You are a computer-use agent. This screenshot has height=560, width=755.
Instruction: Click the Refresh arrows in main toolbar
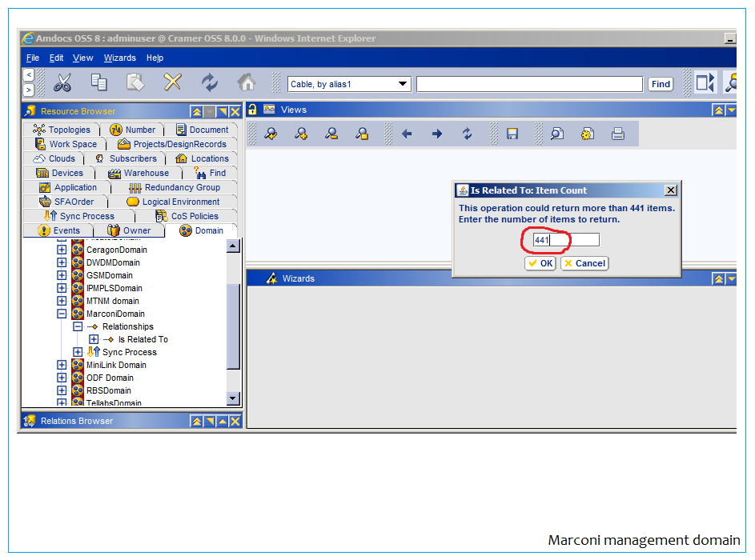pyautogui.click(x=210, y=82)
